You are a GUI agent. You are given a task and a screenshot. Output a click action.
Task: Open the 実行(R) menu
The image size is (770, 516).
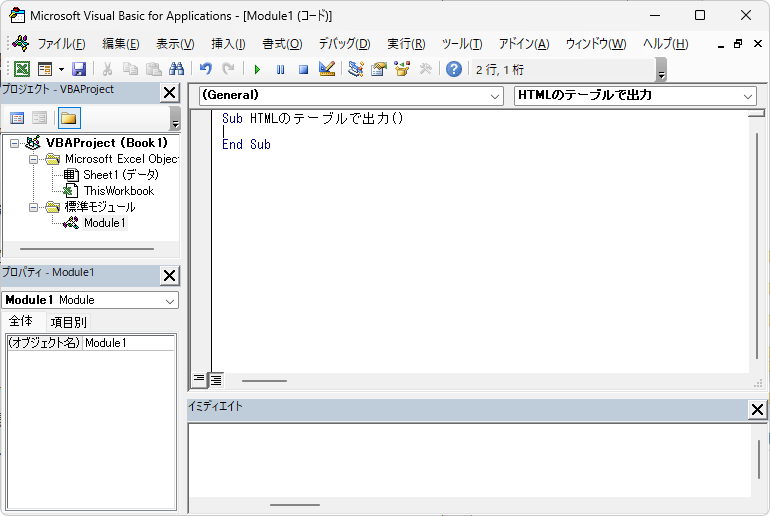click(406, 44)
